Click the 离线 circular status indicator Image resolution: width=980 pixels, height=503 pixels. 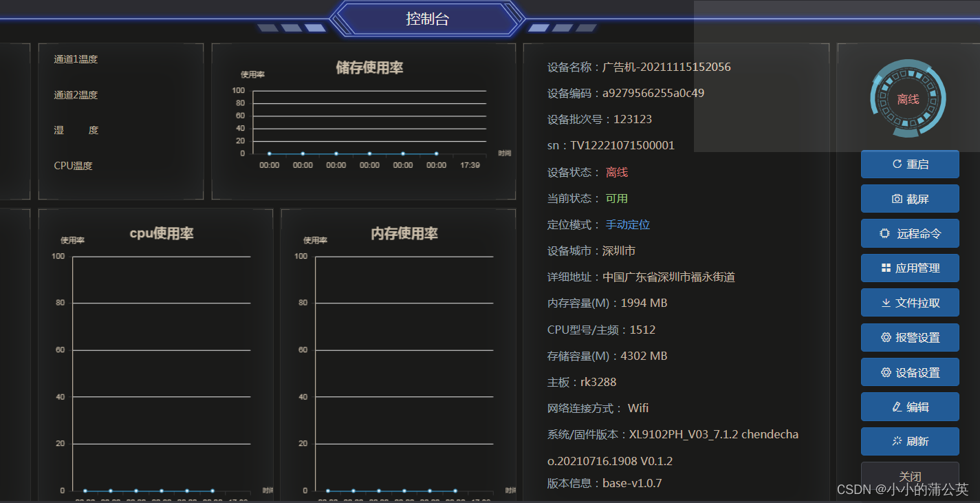(908, 98)
